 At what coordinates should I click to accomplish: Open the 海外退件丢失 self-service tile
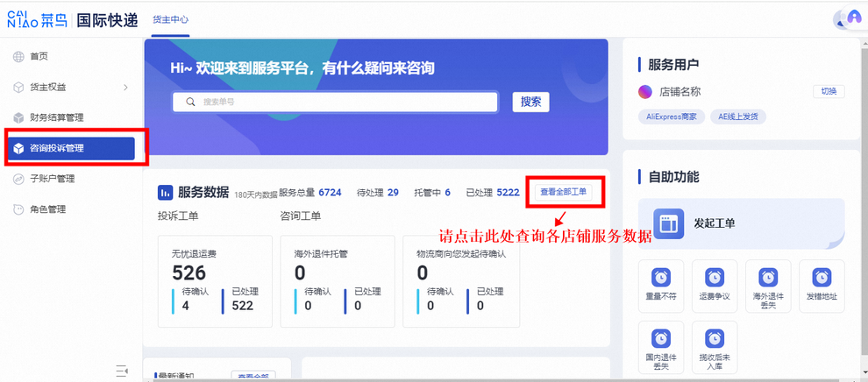(768, 286)
